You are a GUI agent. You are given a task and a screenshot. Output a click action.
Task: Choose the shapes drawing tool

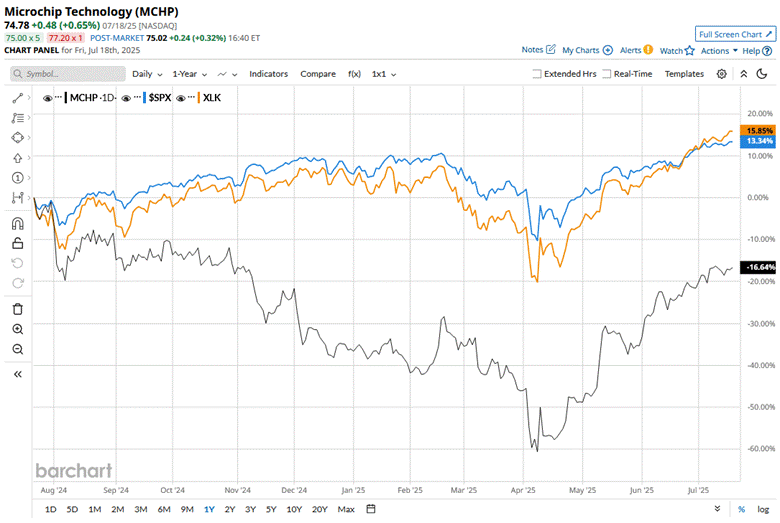17,137
